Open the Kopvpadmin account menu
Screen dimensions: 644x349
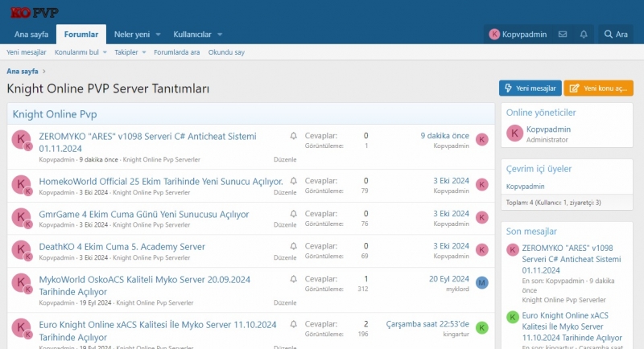click(x=518, y=35)
